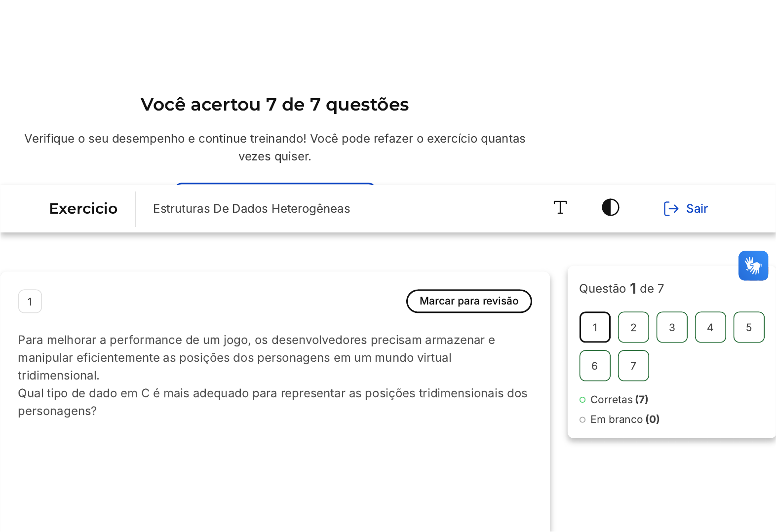
Task: Click the Sair exit arrow icon
Action: 671,209
